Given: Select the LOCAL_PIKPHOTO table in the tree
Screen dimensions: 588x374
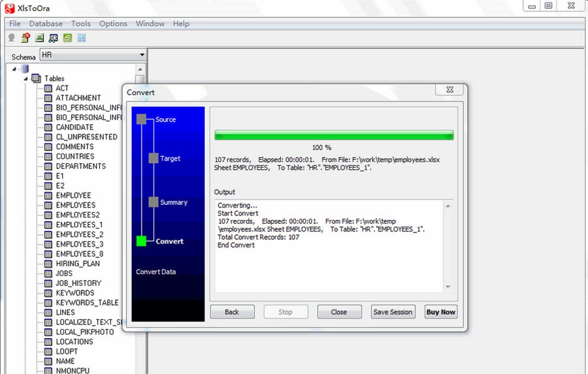Looking at the screenshot, I should (85, 332).
